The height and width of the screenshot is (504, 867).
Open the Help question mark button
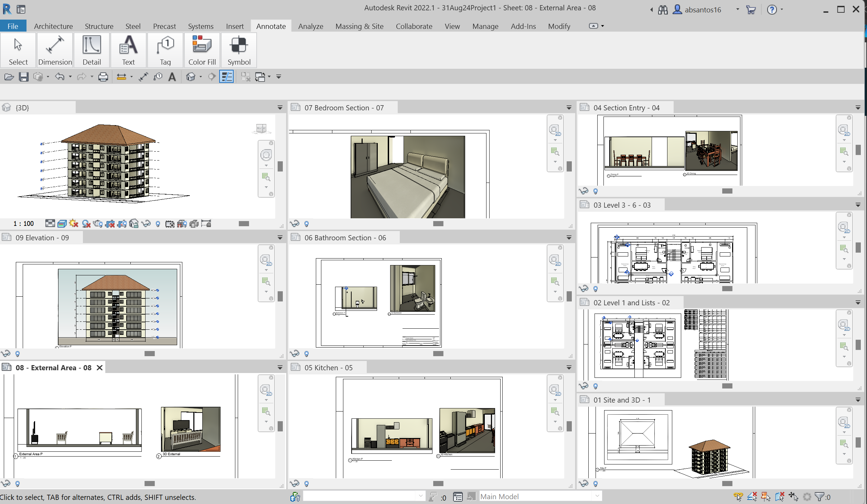[x=772, y=10]
